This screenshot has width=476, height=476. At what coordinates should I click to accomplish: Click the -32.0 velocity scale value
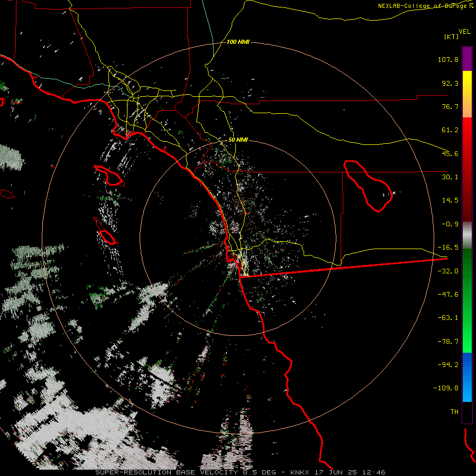pos(448,271)
